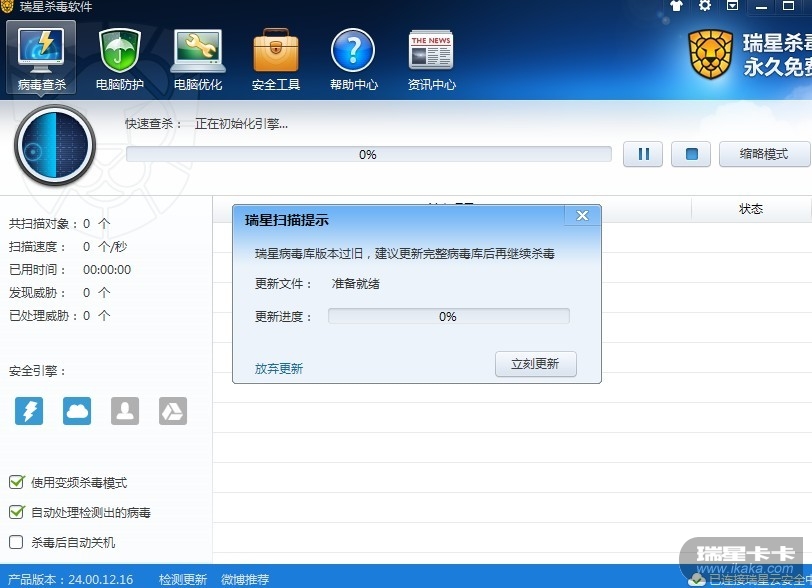This screenshot has height=588, width=812.
Task: Click 微博推荐 in status bar
Action: 245,579
